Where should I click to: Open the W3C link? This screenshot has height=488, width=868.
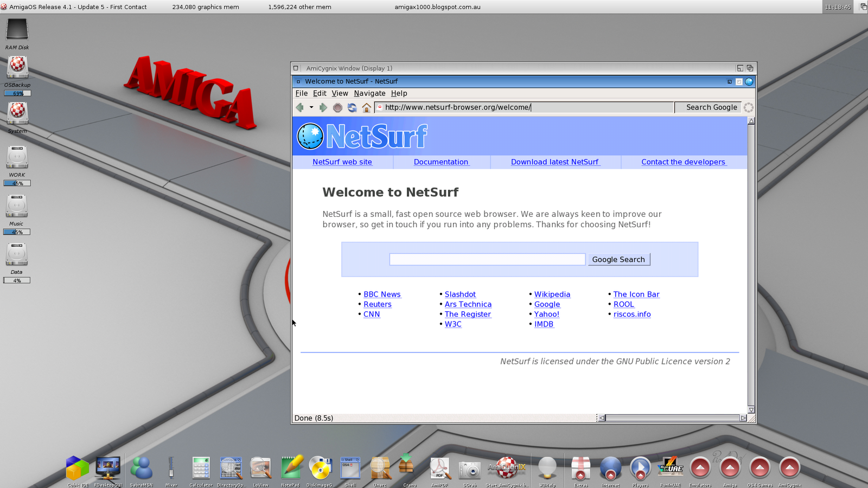coord(453,324)
